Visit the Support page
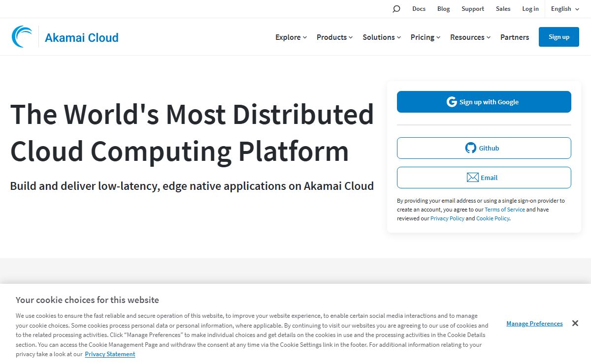This screenshot has width=591, height=364. pos(473,9)
